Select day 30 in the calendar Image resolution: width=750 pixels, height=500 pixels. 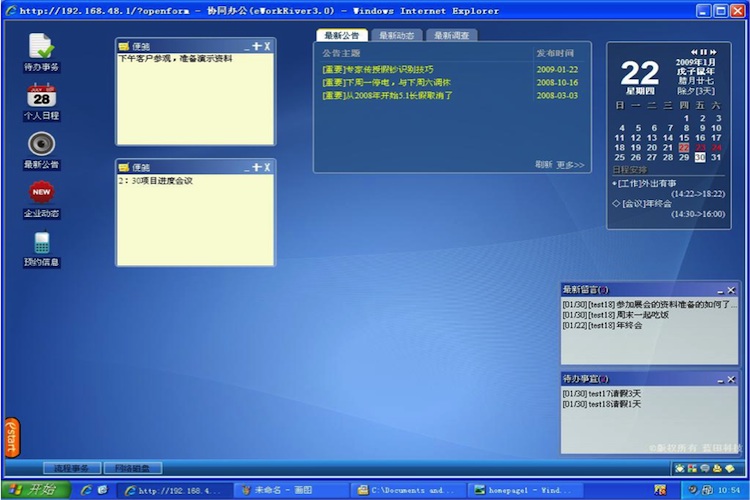700,157
